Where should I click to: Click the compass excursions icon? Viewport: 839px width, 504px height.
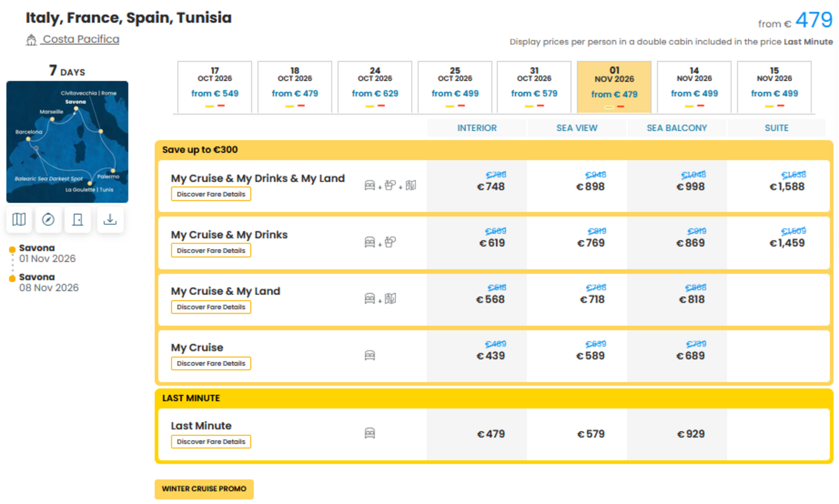point(49,219)
